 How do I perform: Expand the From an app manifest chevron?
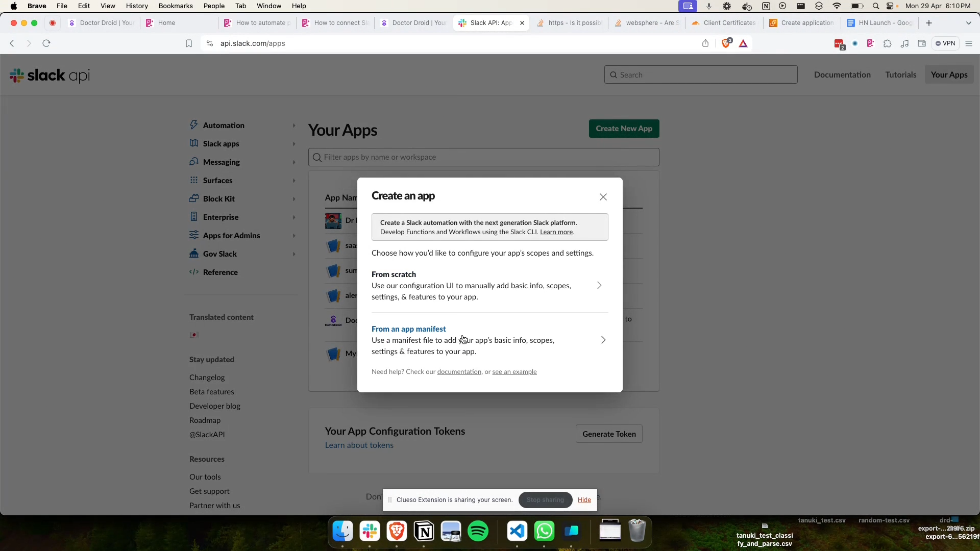point(603,340)
